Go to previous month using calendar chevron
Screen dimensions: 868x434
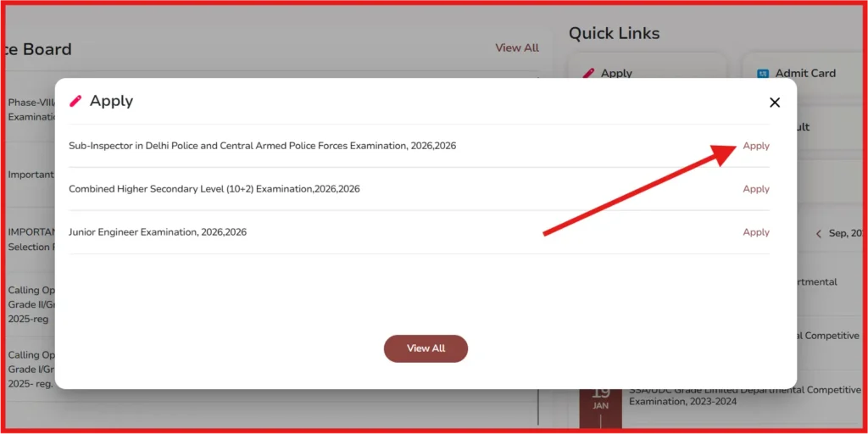coord(819,234)
